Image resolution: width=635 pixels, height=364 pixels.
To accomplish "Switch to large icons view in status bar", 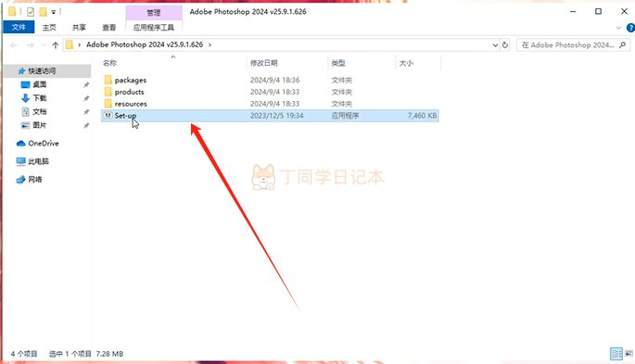I will coord(629,354).
